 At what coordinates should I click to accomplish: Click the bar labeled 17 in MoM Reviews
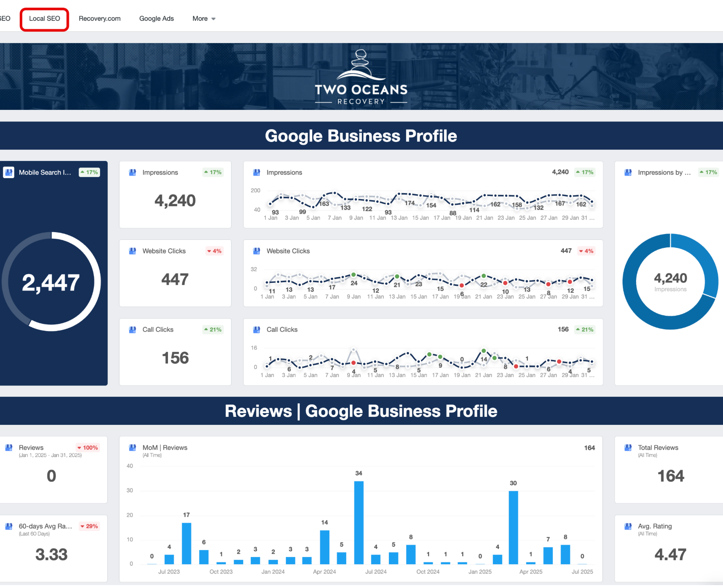pyautogui.click(x=186, y=543)
